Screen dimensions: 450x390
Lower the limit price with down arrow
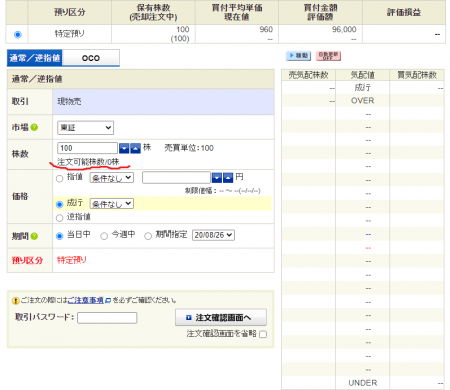pyautogui.click(x=217, y=178)
